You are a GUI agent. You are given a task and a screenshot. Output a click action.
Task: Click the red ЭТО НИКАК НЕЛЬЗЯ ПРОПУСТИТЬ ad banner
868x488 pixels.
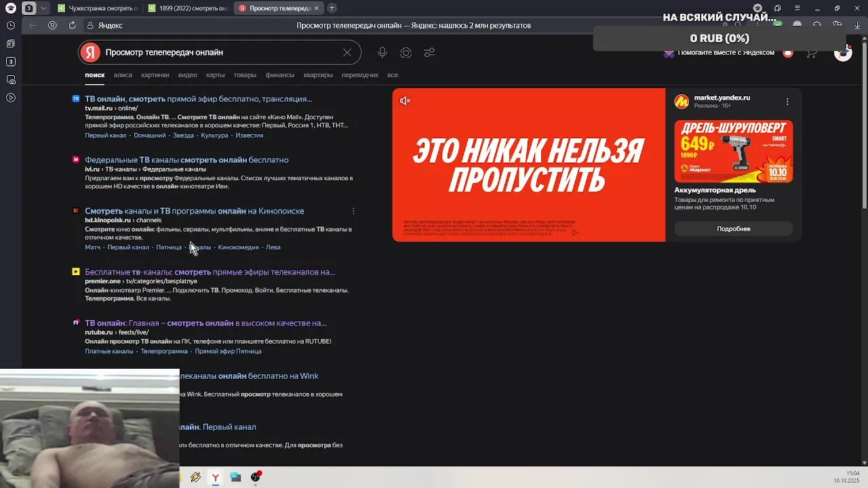[x=529, y=165]
